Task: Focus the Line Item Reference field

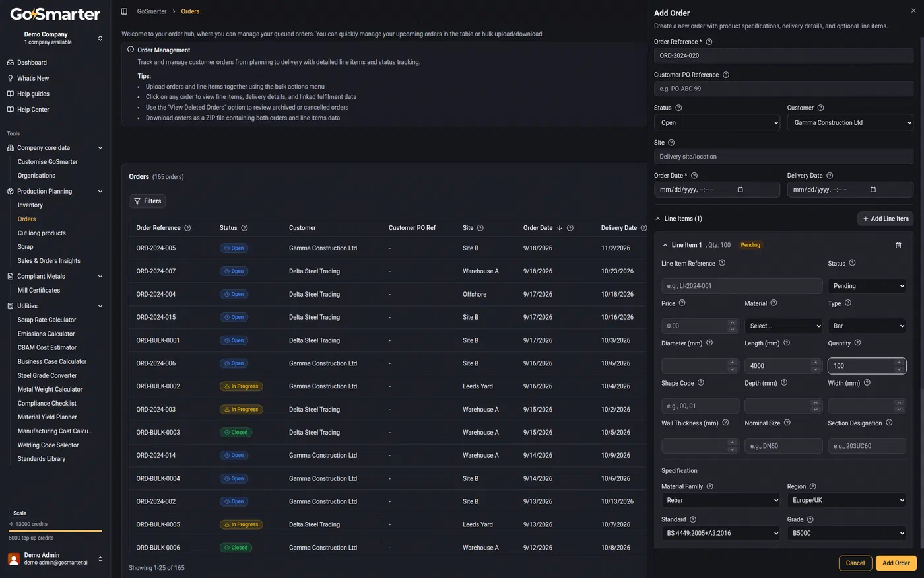Action: pyautogui.click(x=742, y=286)
